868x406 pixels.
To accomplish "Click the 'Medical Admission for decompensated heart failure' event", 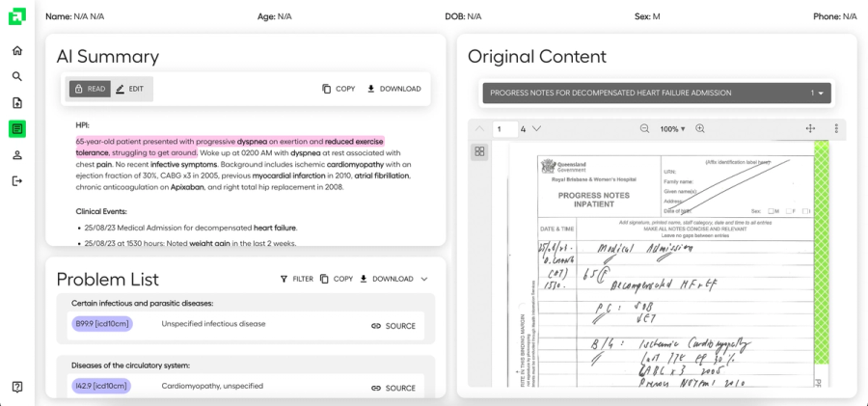I will (190, 228).
